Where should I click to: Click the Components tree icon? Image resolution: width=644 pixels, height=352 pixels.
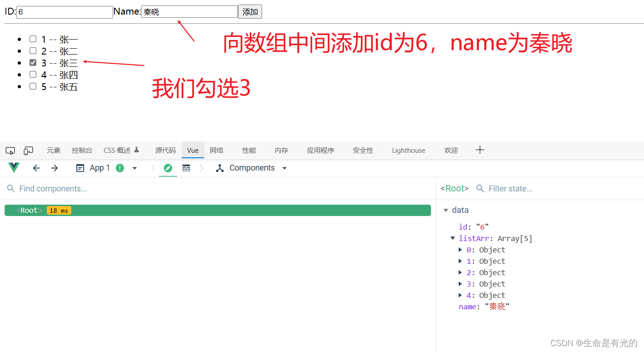[220, 168]
